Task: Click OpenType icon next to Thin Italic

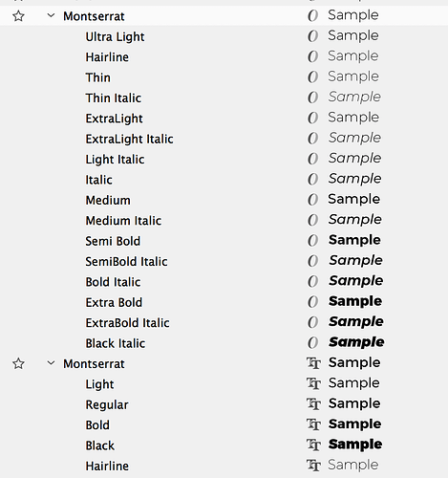Action: tap(312, 98)
